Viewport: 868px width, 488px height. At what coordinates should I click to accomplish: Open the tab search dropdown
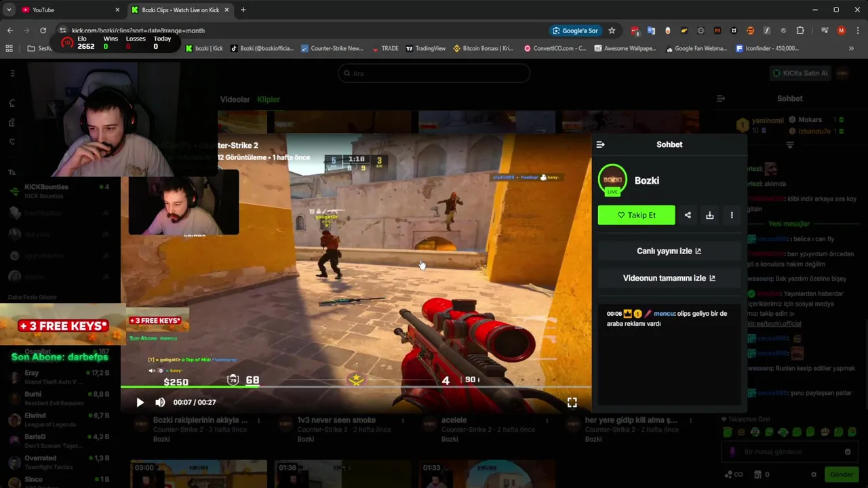pyautogui.click(x=9, y=9)
